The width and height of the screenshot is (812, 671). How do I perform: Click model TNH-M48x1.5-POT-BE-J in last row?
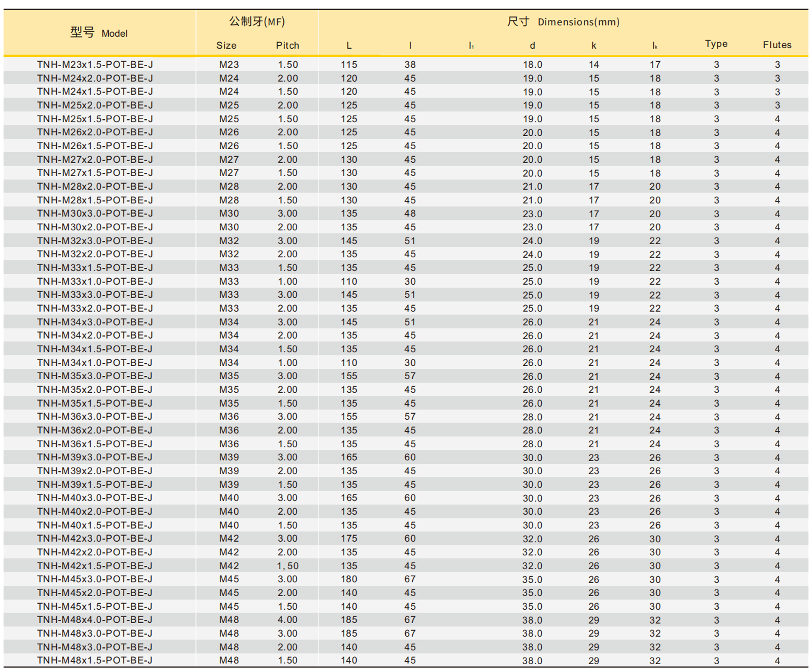[x=95, y=660]
